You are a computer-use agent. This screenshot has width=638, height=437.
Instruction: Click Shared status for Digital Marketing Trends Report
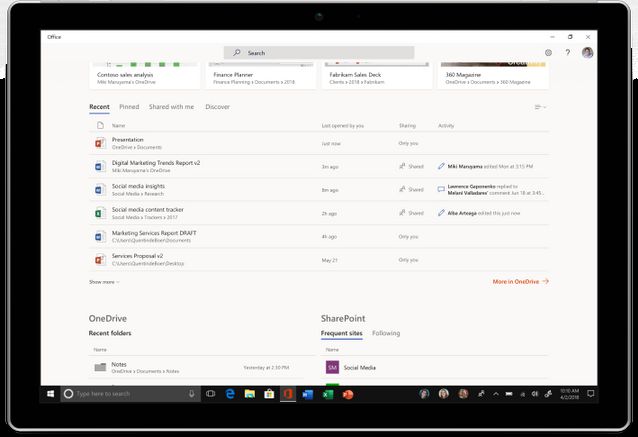[x=411, y=166]
